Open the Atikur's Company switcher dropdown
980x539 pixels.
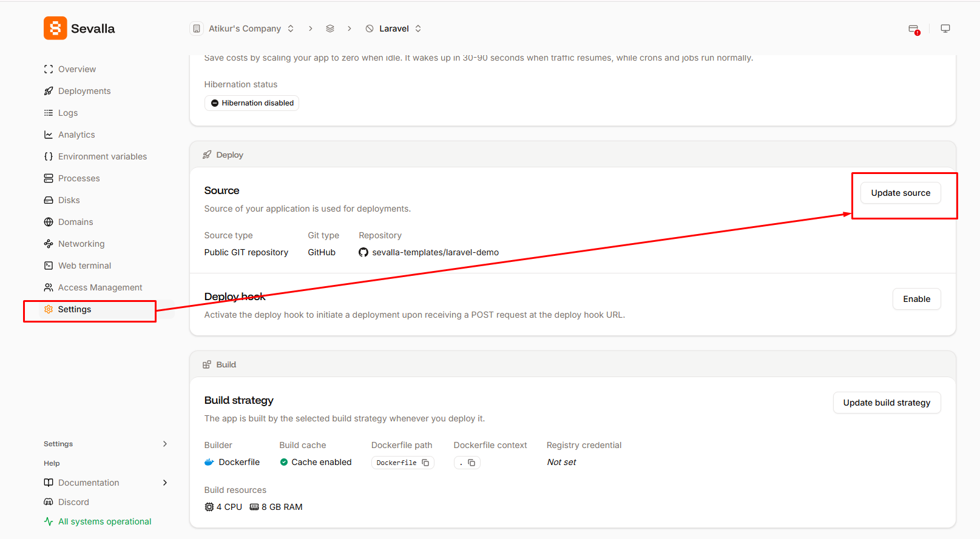coord(291,28)
